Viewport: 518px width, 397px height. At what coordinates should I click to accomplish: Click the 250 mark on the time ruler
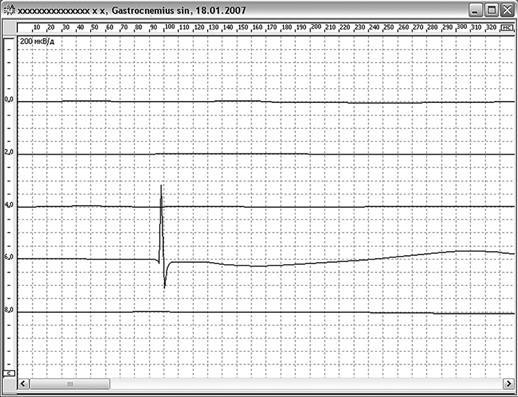pos(389,27)
